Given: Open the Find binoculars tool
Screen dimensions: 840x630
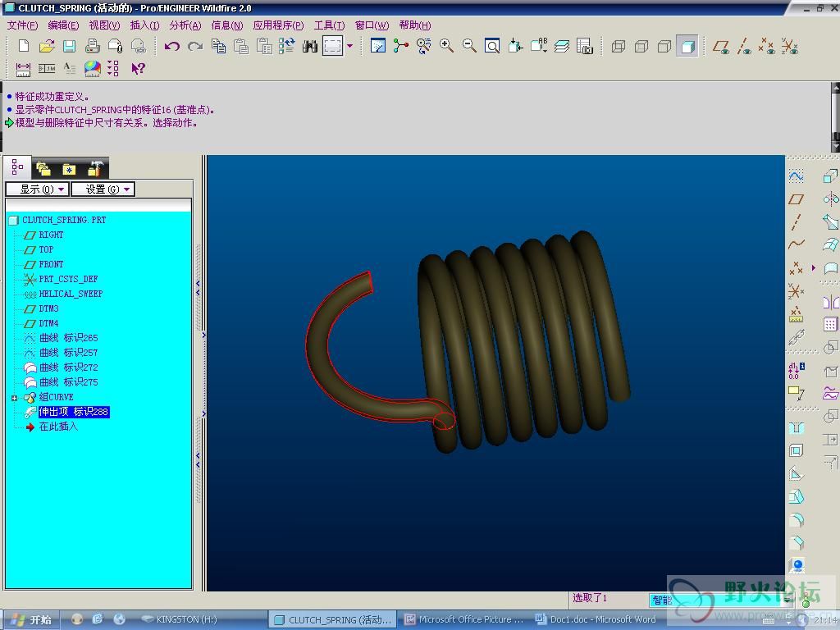Looking at the screenshot, I should pyautogui.click(x=309, y=46).
